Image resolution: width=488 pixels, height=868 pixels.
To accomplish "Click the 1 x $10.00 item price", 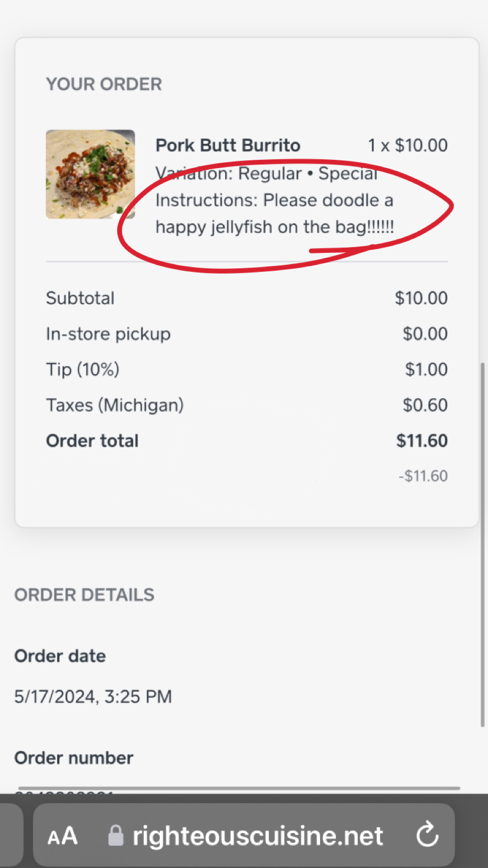I will pyautogui.click(x=408, y=145).
